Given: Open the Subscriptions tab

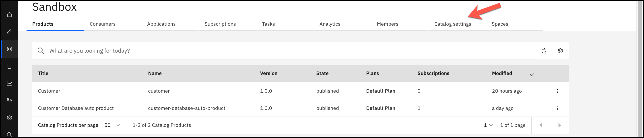Looking at the screenshot, I should [x=220, y=24].
